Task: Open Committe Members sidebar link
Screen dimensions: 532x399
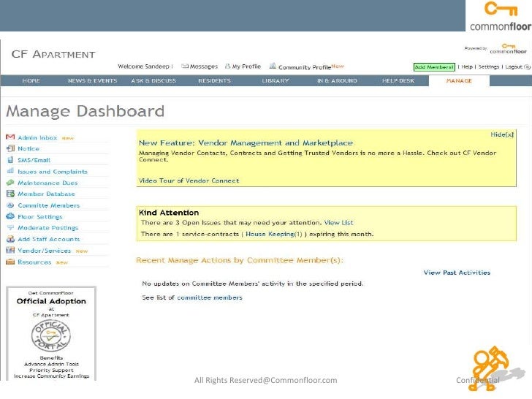Action: click(48, 205)
